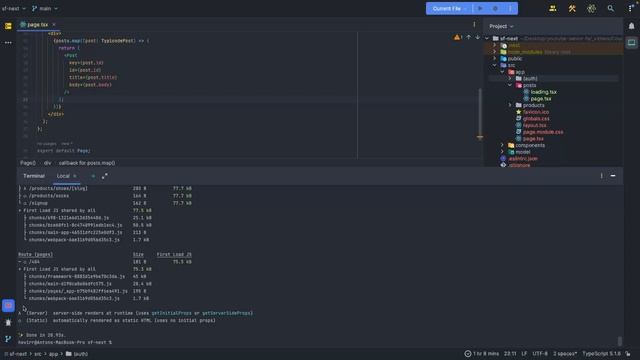The image size is (640, 360).
Task: Open layout.tsx in project tree
Action: click(534, 125)
